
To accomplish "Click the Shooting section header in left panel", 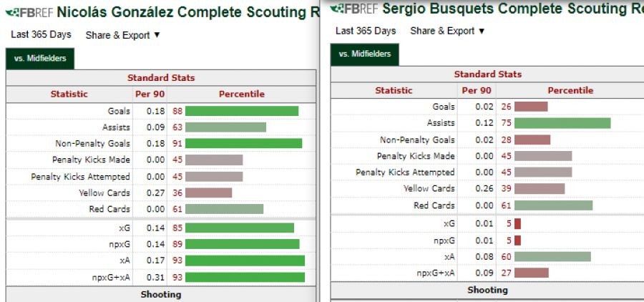I will click(x=161, y=295).
